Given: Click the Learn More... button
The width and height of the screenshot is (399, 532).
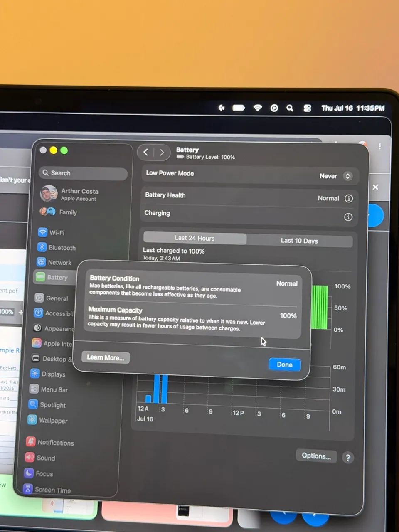Looking at the screenshot, I should click(x=106, y=357).
